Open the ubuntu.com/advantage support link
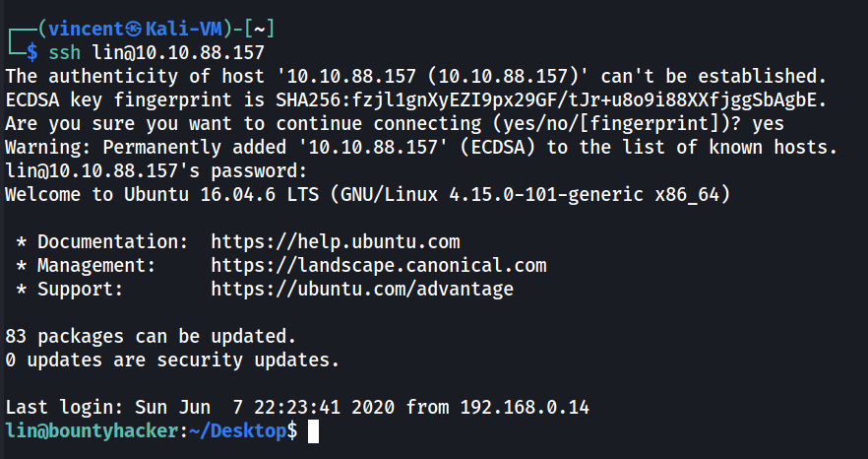The height and width of the screenshot is (459, 868). tap(362, 290)
